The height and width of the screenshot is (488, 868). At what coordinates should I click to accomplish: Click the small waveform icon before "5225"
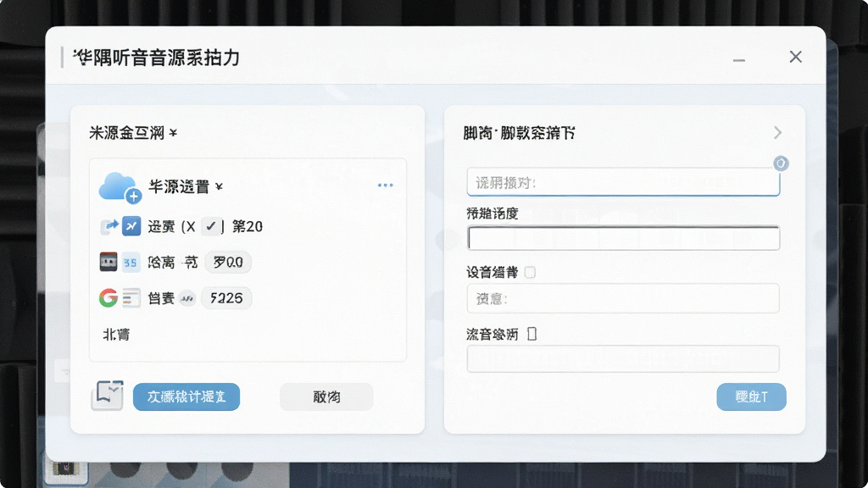click(x=187, y=299)
